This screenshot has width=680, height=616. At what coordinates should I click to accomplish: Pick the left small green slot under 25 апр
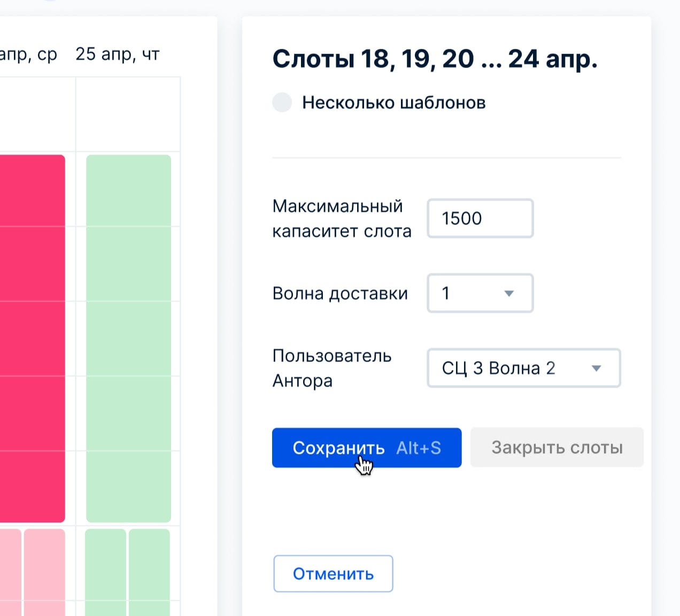[x=105, y=571]
